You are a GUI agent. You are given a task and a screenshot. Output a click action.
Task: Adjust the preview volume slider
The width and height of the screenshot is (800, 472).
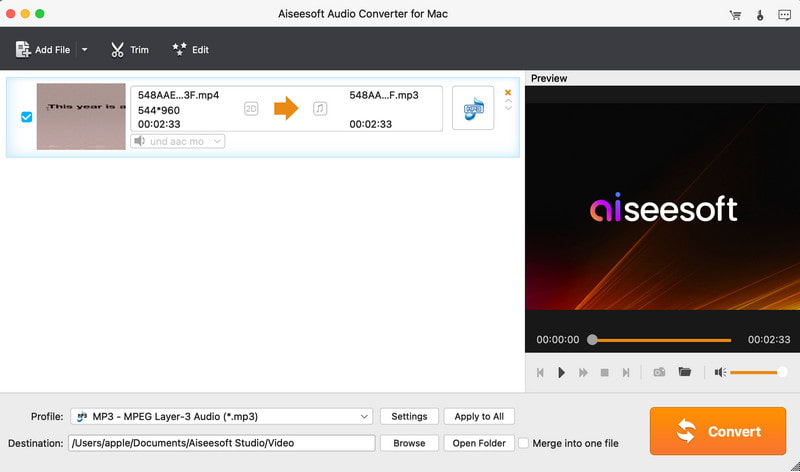coord(758,372)
